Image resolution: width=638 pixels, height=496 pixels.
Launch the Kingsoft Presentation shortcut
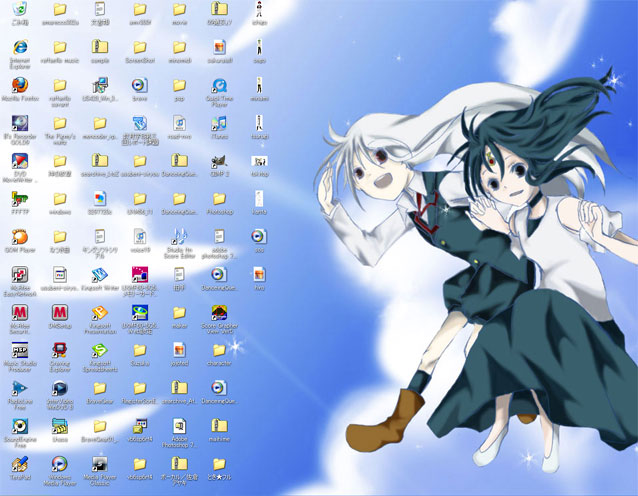(x=100, y=312)
